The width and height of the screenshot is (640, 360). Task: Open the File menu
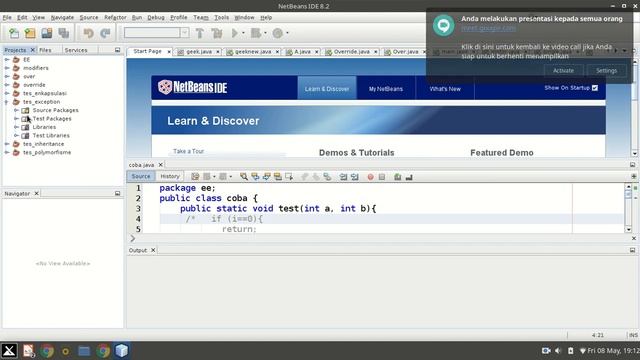tap(7, 18)
